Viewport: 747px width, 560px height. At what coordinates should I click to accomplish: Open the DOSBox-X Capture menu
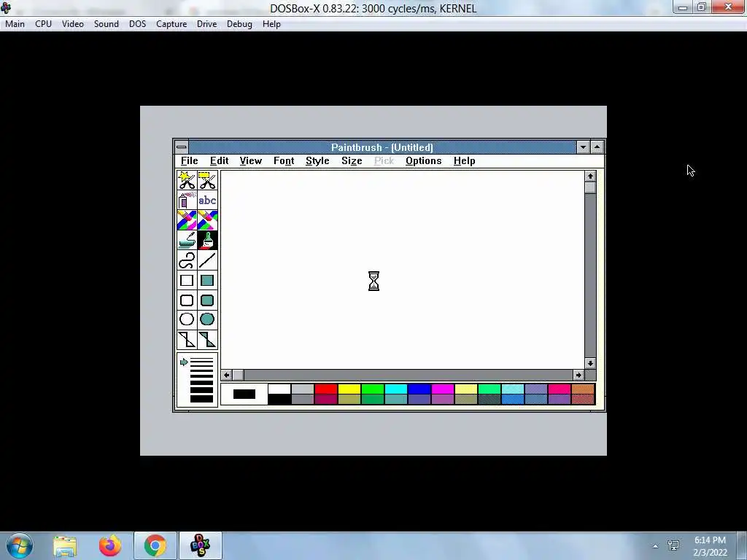click(171, 24)
